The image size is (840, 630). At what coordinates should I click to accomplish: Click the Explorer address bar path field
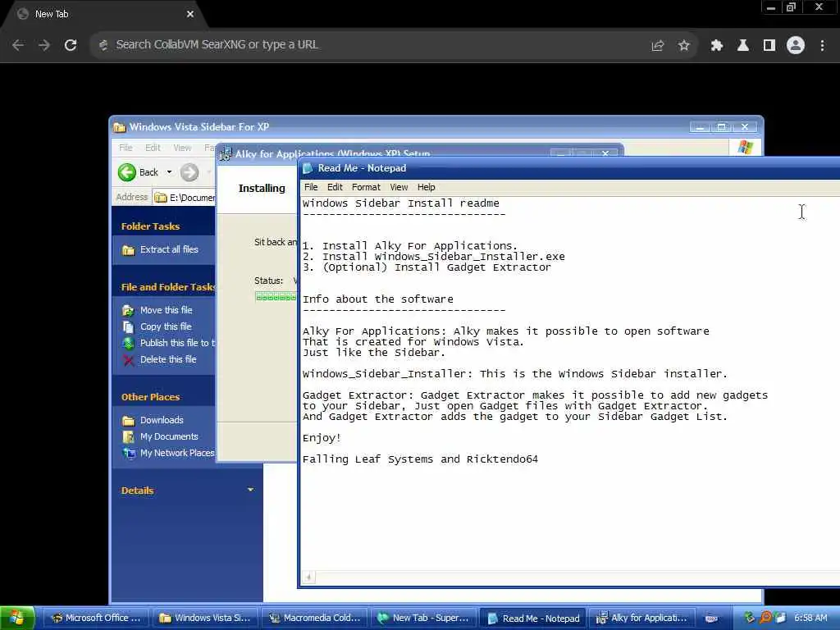(x=185, y=198)
